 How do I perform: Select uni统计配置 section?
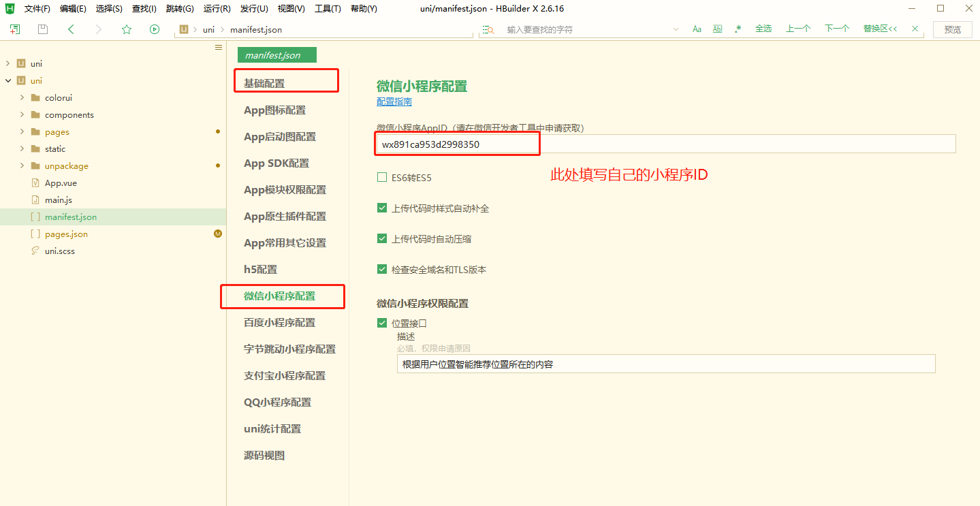pyautogui.click(x=272, y=428)
